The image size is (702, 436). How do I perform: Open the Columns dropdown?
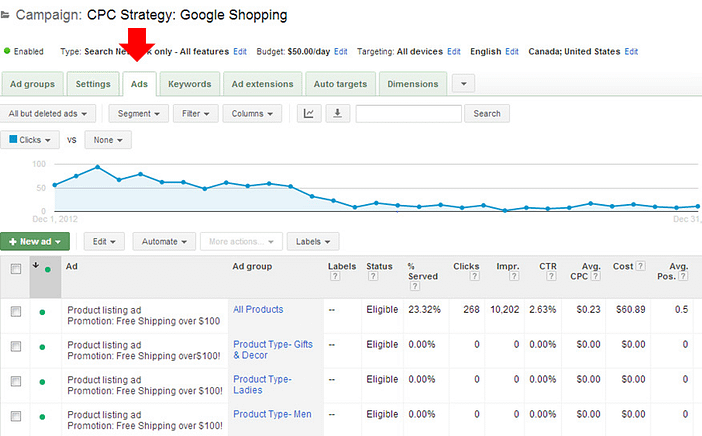(x=252, y=114)
